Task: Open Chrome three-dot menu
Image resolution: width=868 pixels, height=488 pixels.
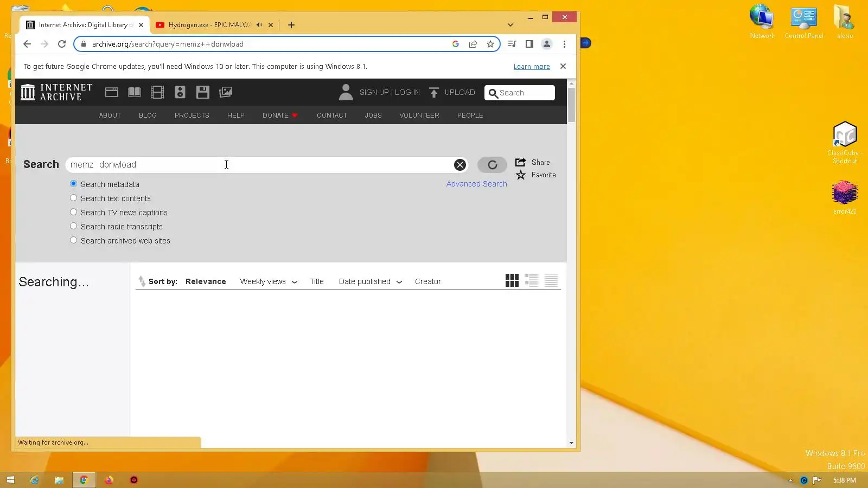Action: click(x=564, y=44)
